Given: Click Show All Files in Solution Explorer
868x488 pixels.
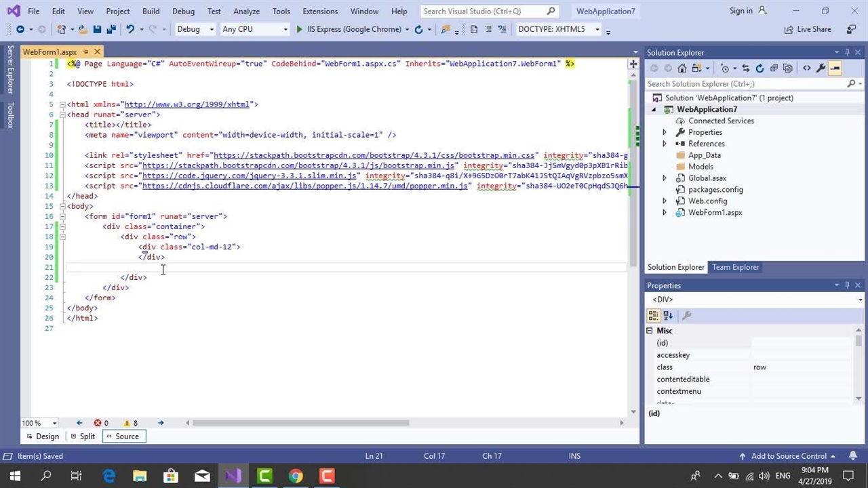Looking at the screenshot, I should point(788,68).
